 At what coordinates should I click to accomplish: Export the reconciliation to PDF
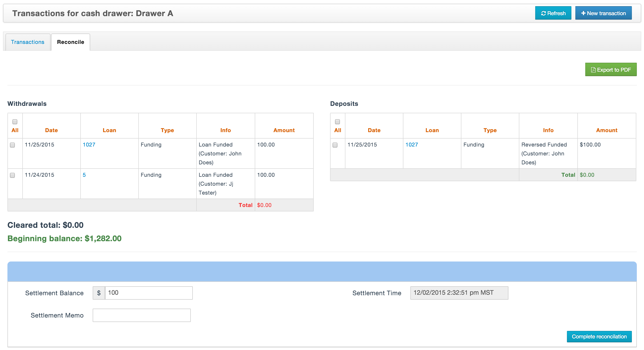[611, 69]
